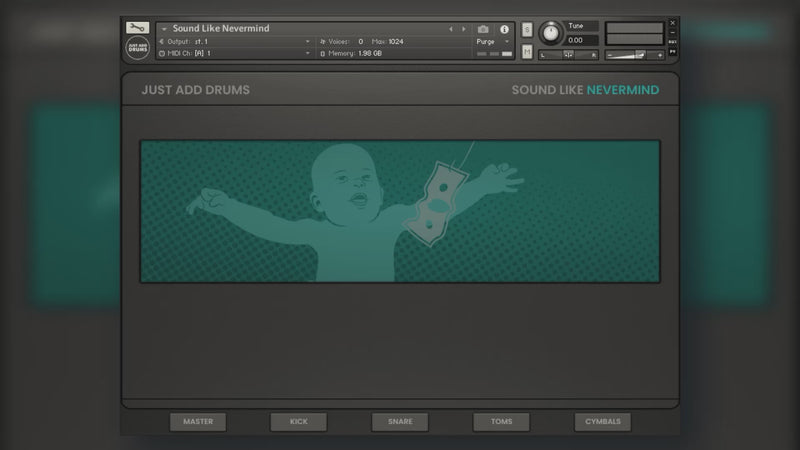Click the PV button on header edge
This screenshot has height=450, width=800.
click(672, 52)
